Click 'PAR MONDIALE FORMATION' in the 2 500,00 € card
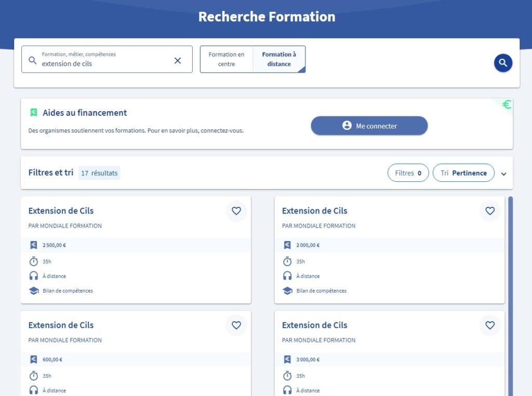The width and height of the screenshot is (532, 396). (65, 226)
